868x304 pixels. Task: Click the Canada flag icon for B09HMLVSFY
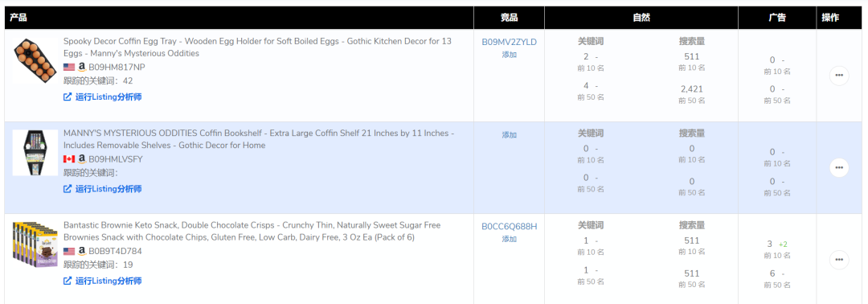[69, 159]
